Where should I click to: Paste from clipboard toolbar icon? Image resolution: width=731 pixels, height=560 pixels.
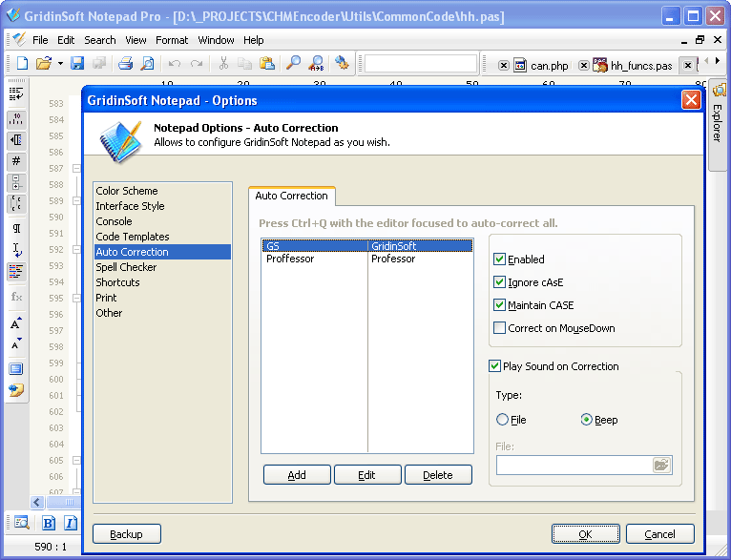click(266, 63)
